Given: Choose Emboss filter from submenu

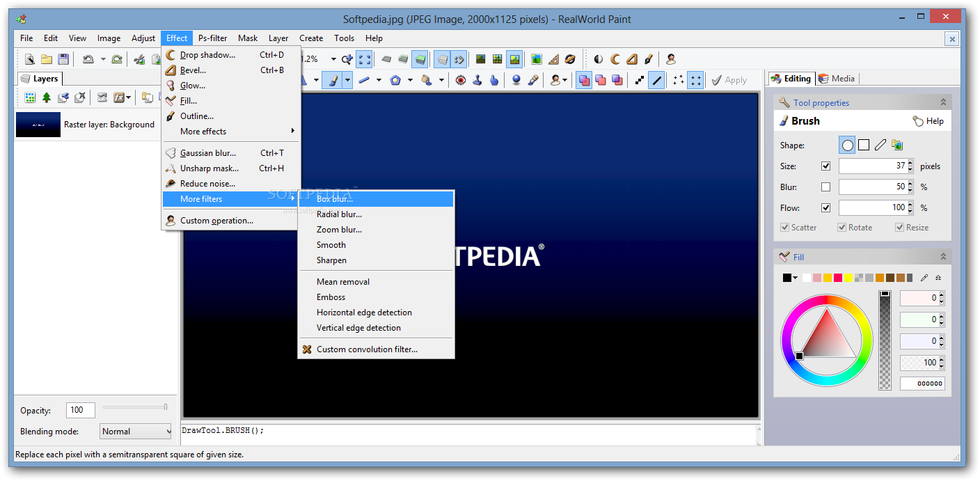Looking at the screenshot, I should pyautogui.click(x=376, y=297).
